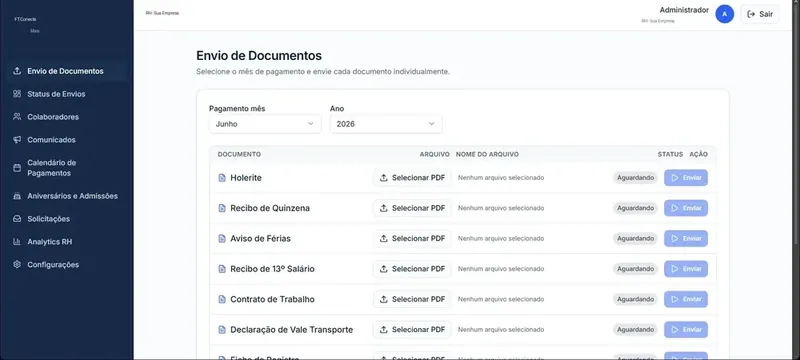Viewport: 800px width, 360px height.
Task: Click Enviar button in Recibo de Quinzena row
Action: point(686,208)
